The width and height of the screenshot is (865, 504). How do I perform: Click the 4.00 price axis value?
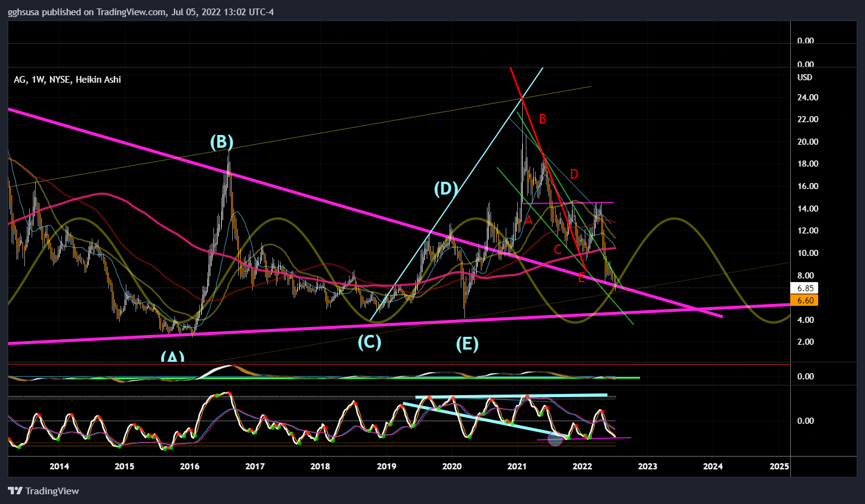(805, 319)
